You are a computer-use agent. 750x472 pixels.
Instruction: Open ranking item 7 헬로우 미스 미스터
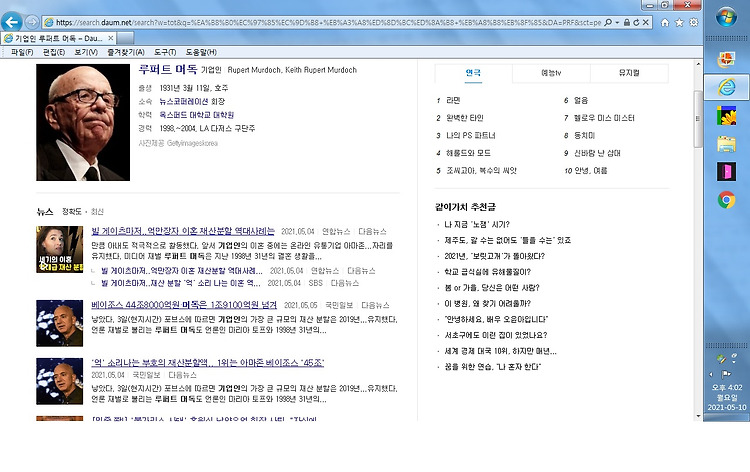(x=604, y=118)
